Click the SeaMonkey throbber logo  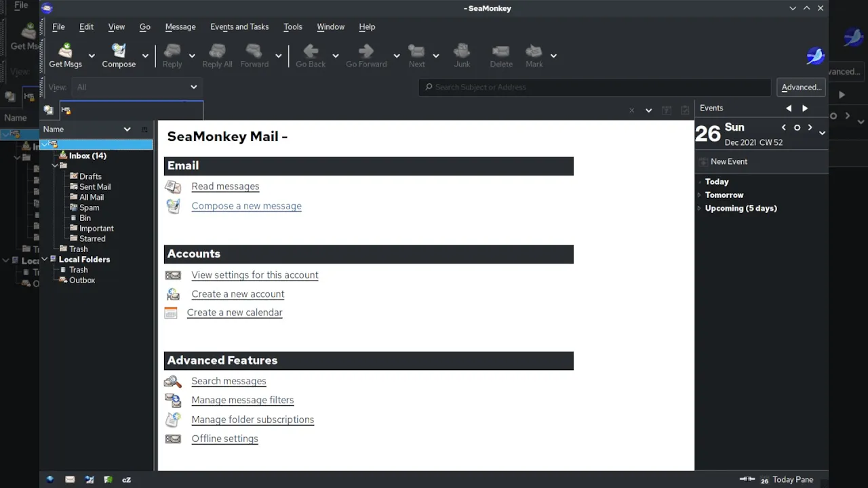click(815, 56)
